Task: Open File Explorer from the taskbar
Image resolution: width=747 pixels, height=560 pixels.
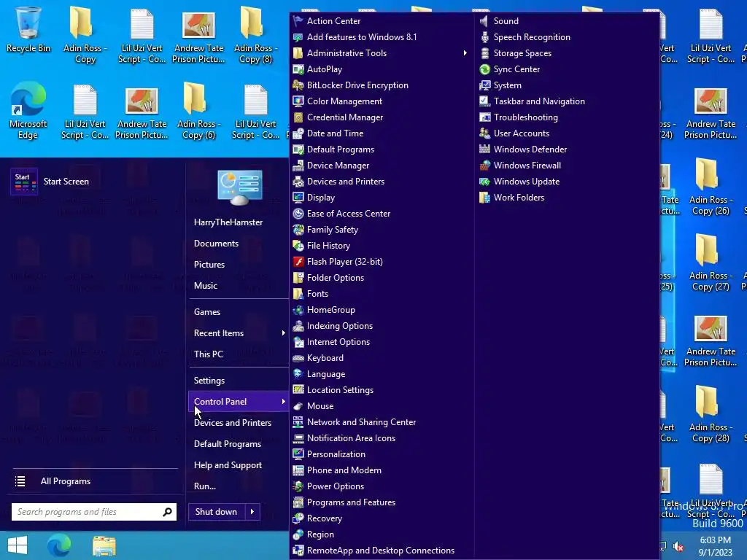Action: [x=104, y=545]
